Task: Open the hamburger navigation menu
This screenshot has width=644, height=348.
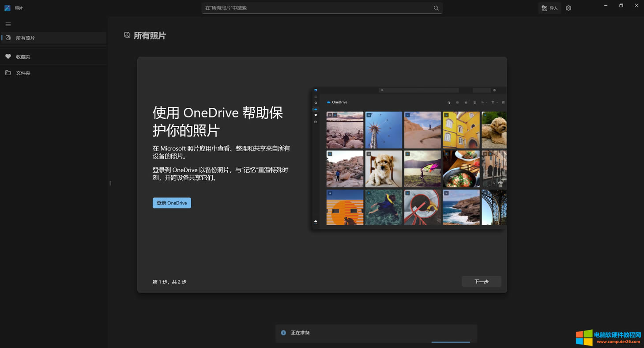Action: [x=8, y=24]
